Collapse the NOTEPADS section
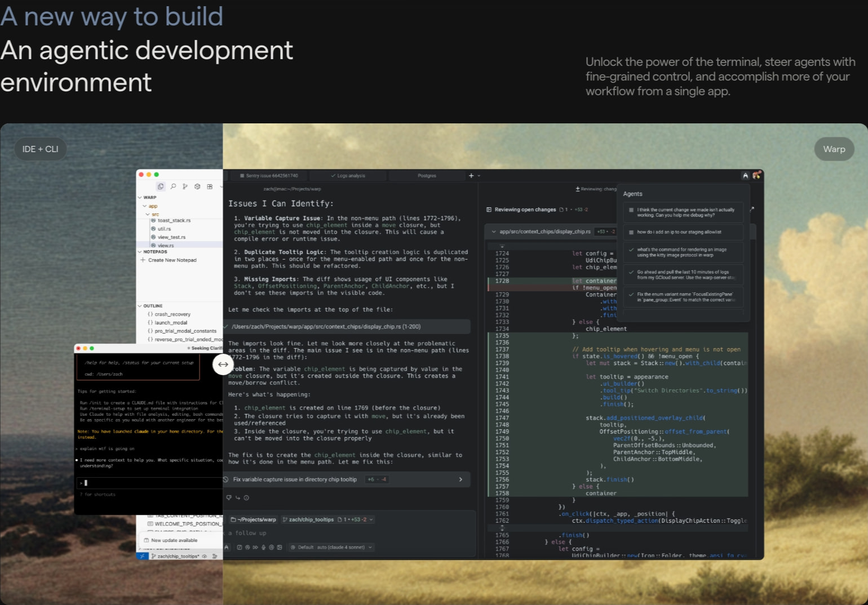This screenshot has width=868, height=605. 140,252
